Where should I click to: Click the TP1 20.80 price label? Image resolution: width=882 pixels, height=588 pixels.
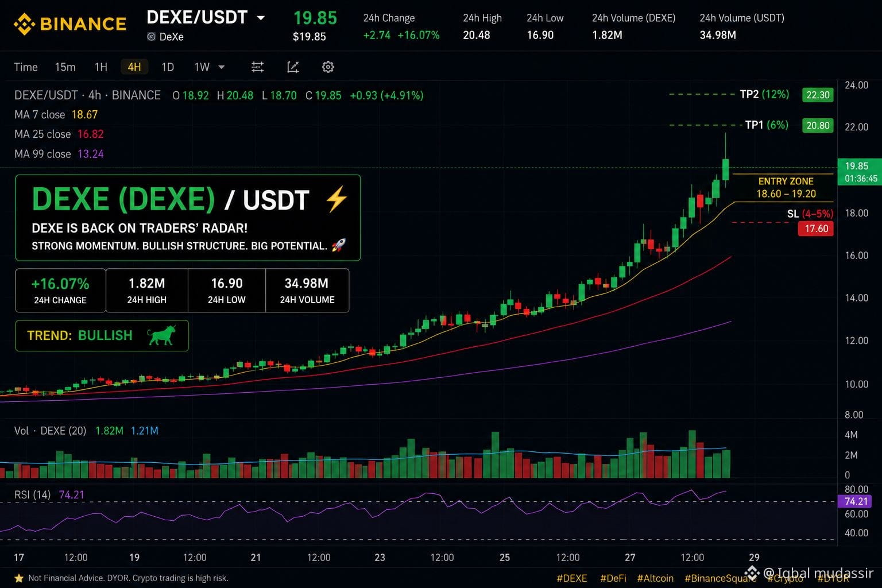[818, 125]
